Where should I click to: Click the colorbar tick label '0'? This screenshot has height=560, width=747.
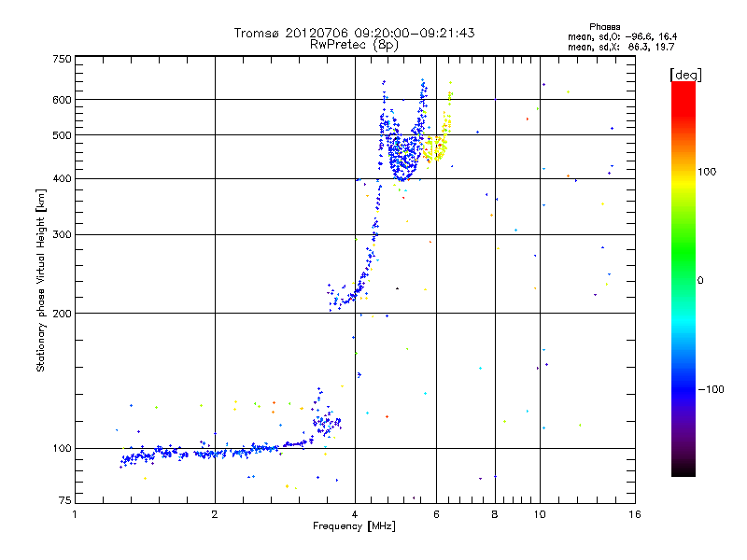click(x=700, y=281)
